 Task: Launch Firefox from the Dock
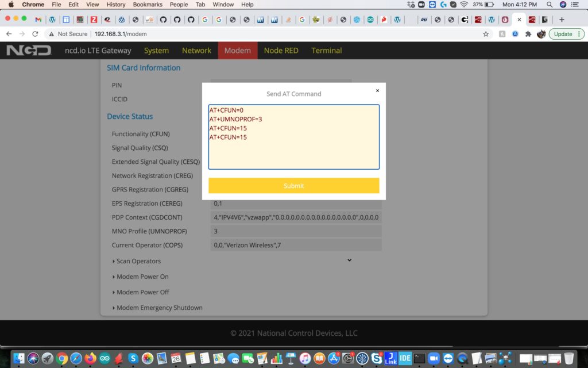(x=90, y=358)
